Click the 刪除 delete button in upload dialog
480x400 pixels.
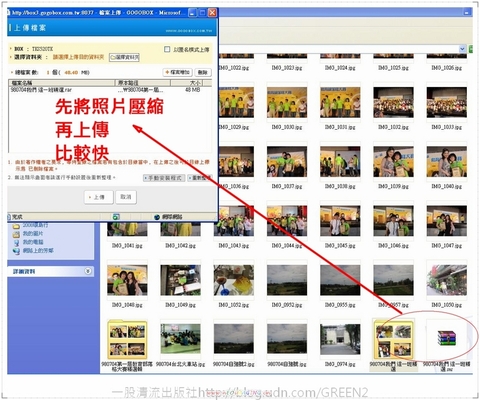coord(203,72)
